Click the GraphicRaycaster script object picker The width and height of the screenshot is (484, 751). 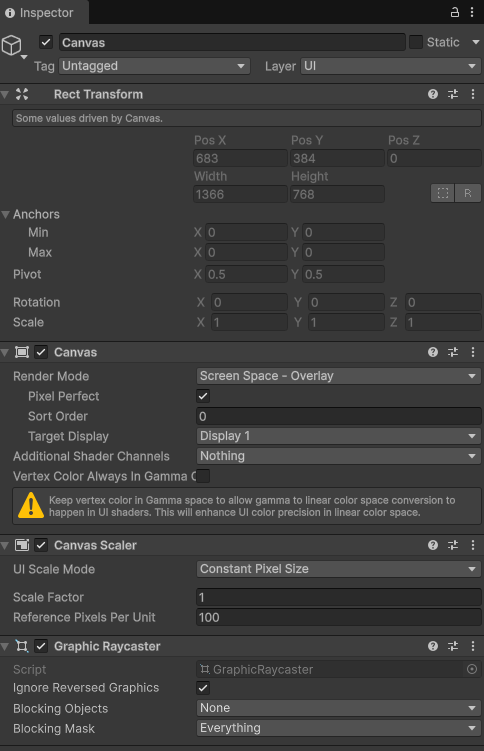click(x=472, y=670)
